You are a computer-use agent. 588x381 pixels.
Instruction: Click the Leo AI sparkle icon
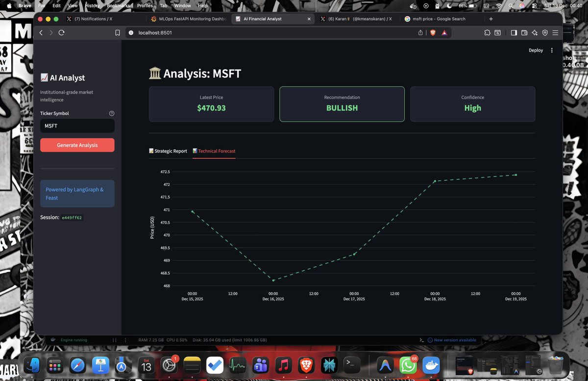pos(534,33)
